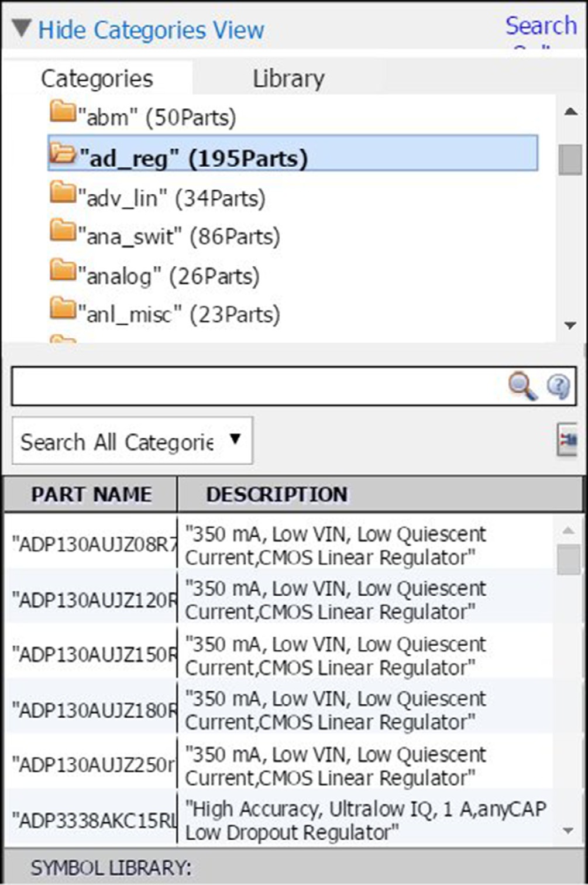Click the "anl_misc" folder icon

pyautogui.click(x=63, y=309)
